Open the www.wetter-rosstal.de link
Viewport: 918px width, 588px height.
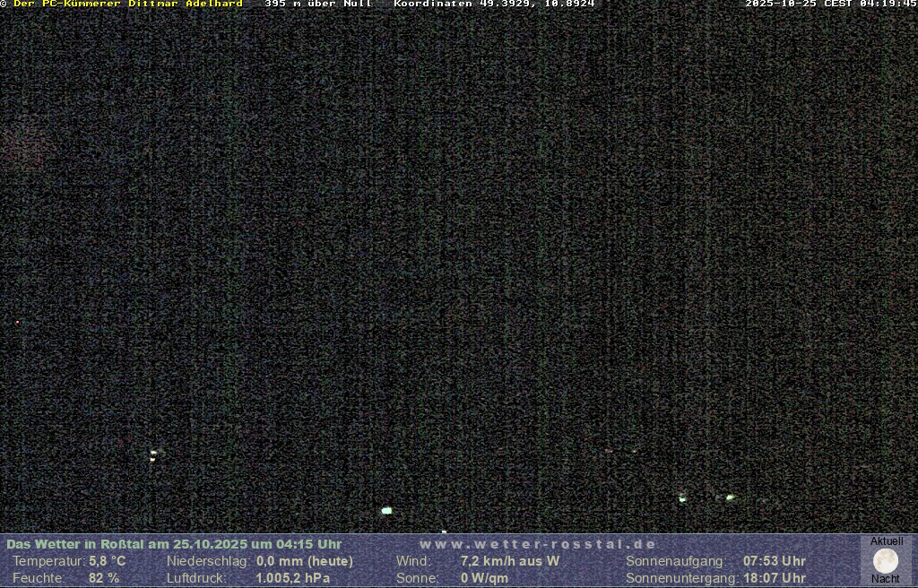[x=538, y=544]
